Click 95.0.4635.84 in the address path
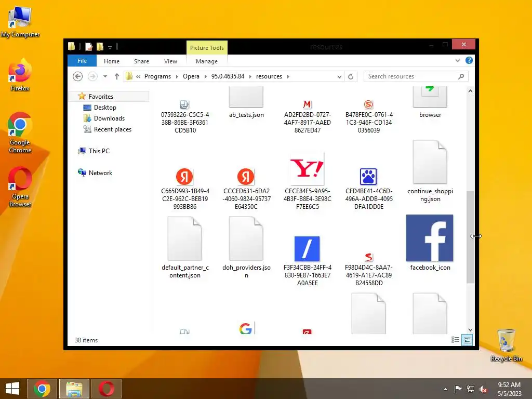 pyautogui.click(x=228, y=76)
